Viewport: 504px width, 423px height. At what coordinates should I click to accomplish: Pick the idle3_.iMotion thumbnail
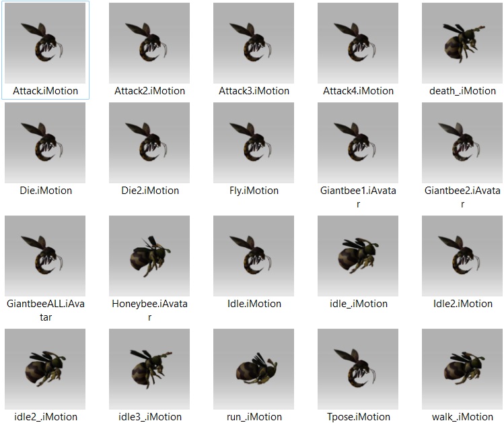[x=149, y=369]
